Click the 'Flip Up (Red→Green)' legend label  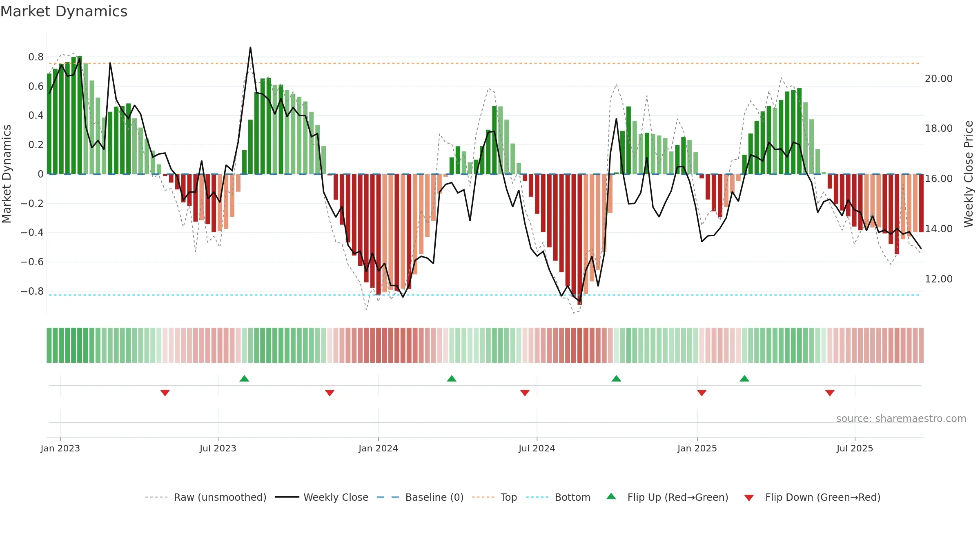678,497
